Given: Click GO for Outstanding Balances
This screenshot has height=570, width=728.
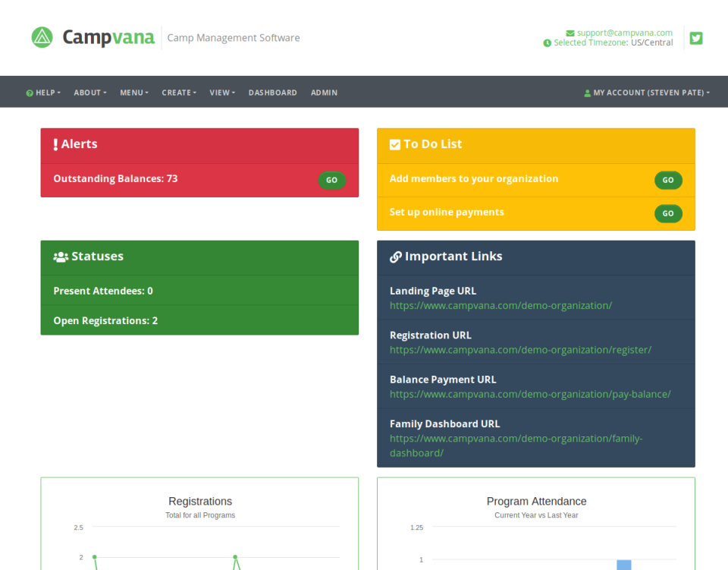Looking at the screenshot, I should pyautogui.click(x=332, y=180).
